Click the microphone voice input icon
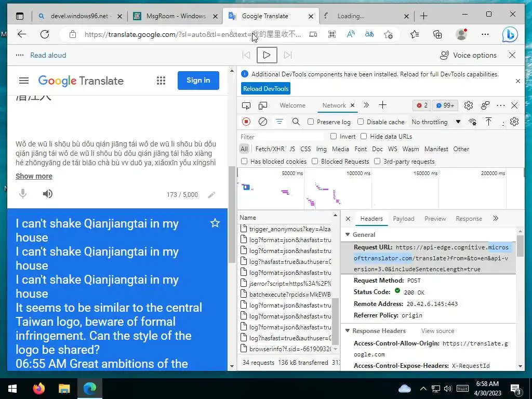532x399 pixels. (x=23, y=194)
